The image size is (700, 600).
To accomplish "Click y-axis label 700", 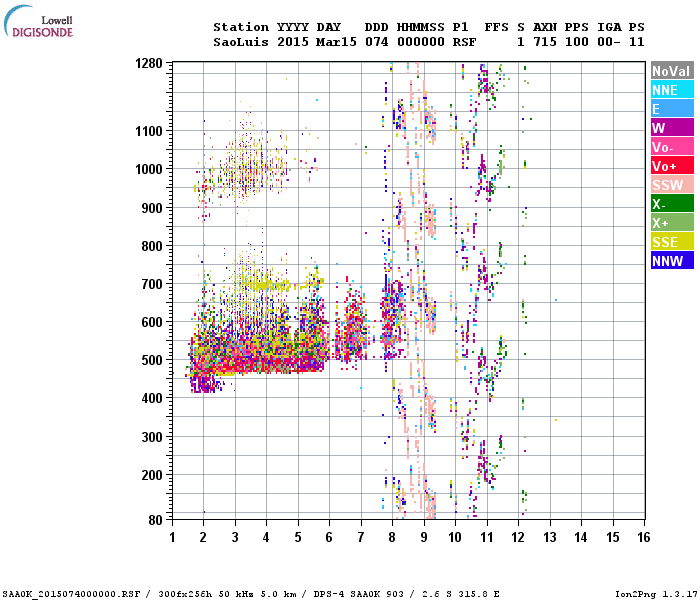I will pos(152,284).
